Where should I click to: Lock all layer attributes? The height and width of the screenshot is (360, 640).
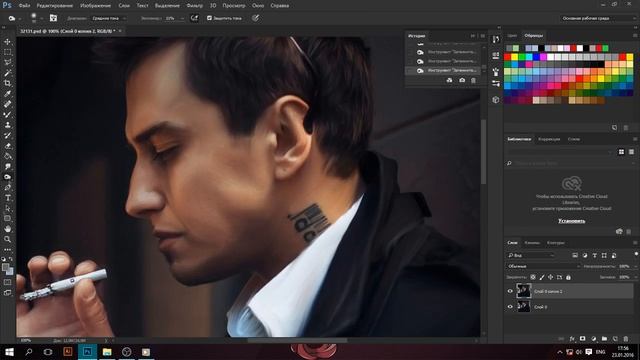pos(569,277)
